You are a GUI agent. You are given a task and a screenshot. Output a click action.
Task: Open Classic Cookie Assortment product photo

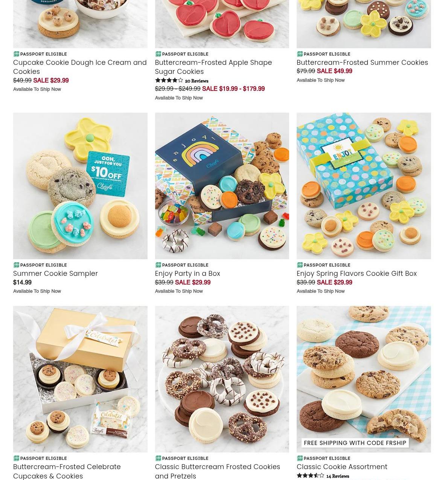(x=364, y=379)
